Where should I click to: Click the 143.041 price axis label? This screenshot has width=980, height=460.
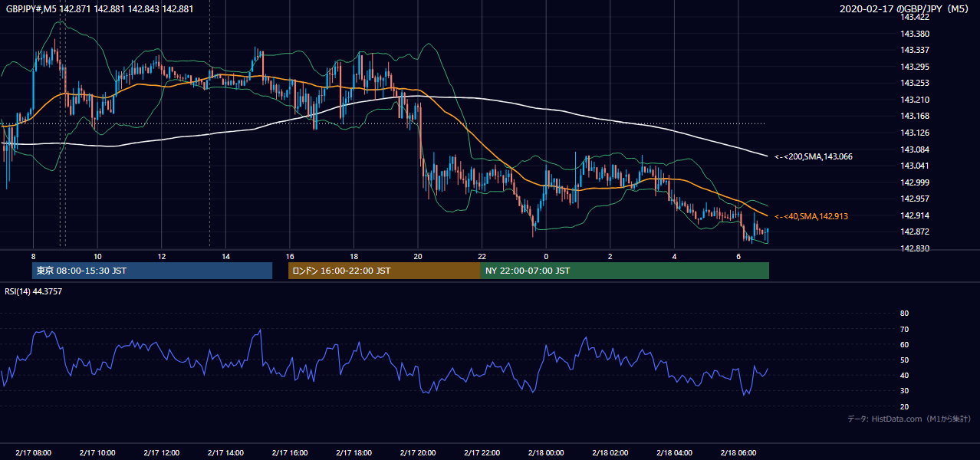[914, 166]
